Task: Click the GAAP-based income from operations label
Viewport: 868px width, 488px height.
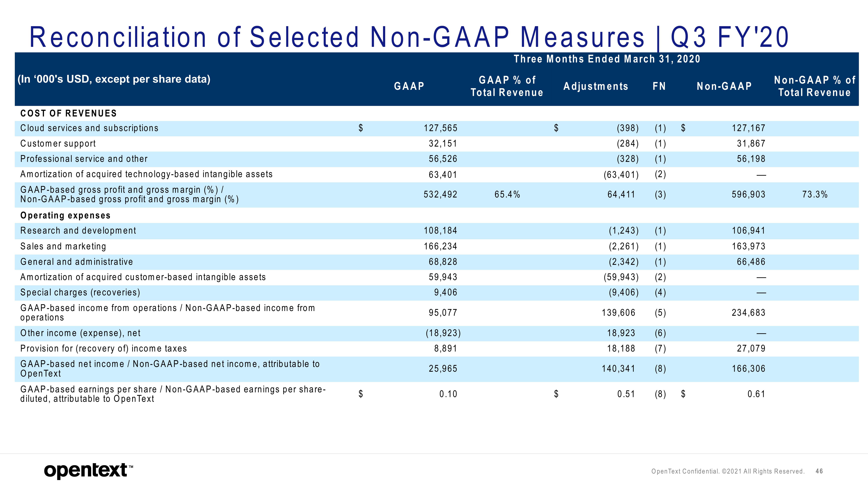Action: click(168, 312)
